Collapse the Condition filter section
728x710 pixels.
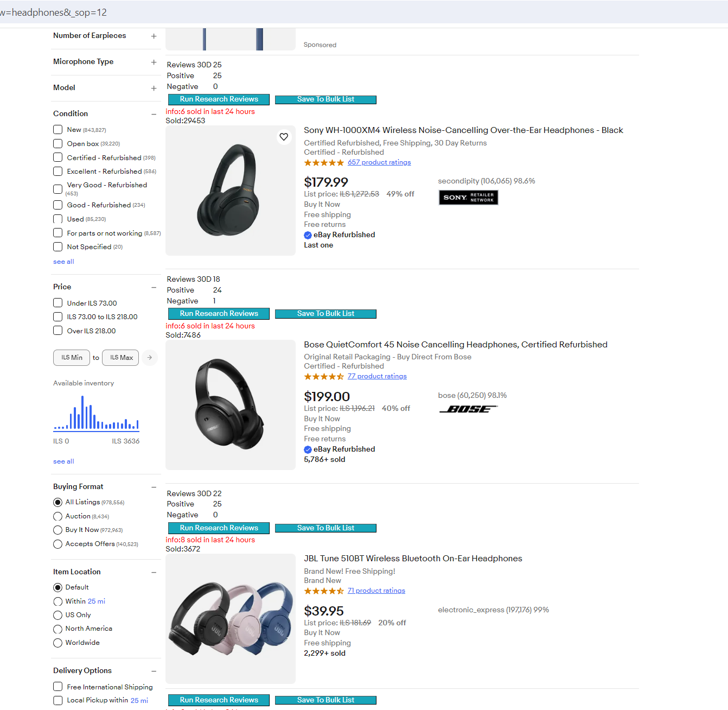(x=154, y=114)
